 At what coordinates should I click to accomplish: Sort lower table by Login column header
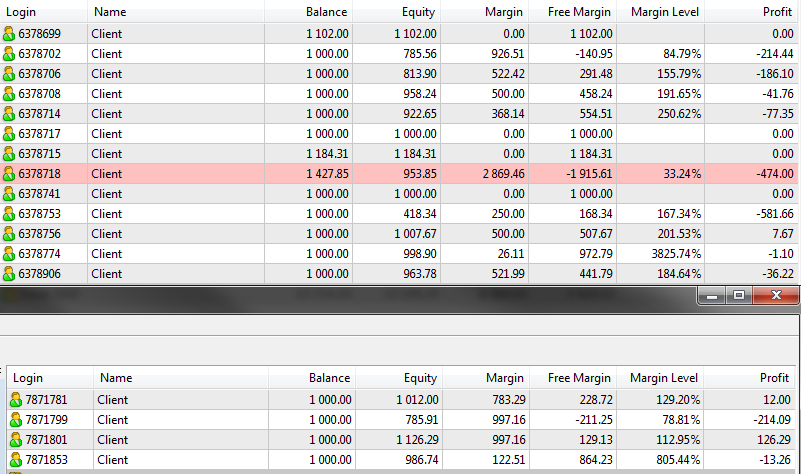pyautogui.click(x=50, y=378)
